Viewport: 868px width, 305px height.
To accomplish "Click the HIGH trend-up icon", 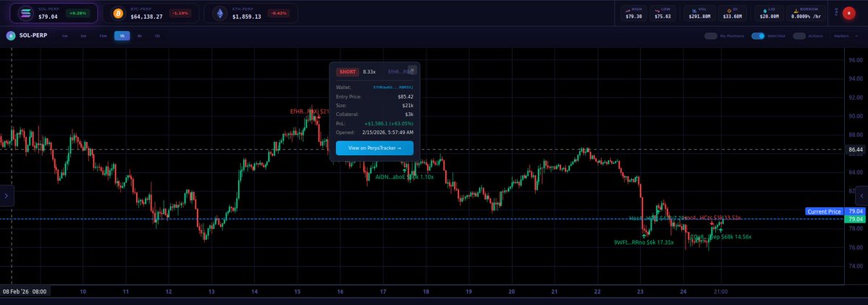I will pyautogui.click(x=628, y=10).
